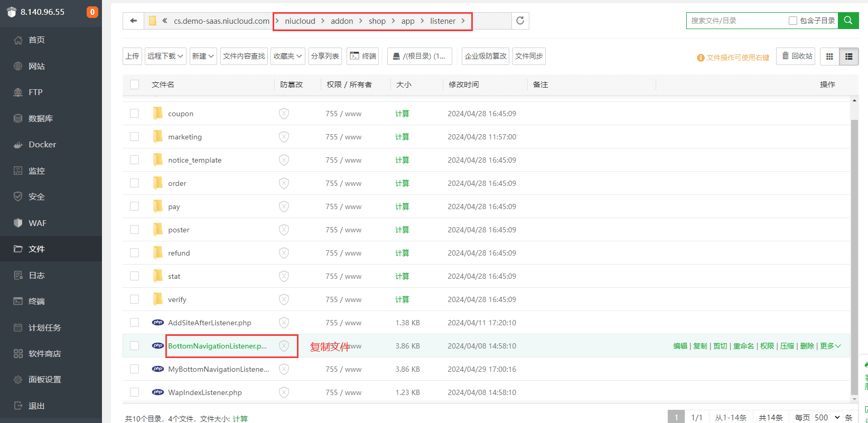Select all files with header checkbox
868x423 pixels.
pyautogui.click(x=134, y=84)
